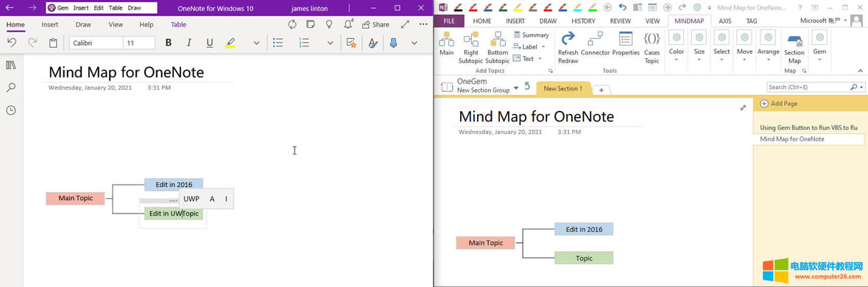This screenshot has height=287, width=868.
Task: Open the Notebooks navigation icon in the left sidebar
Action: click(10, 65)
